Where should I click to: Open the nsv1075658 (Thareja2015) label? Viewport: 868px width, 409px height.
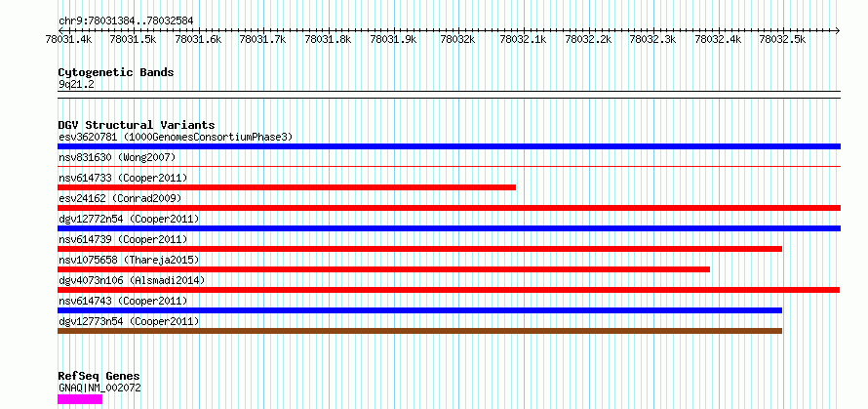coord(129,260)
